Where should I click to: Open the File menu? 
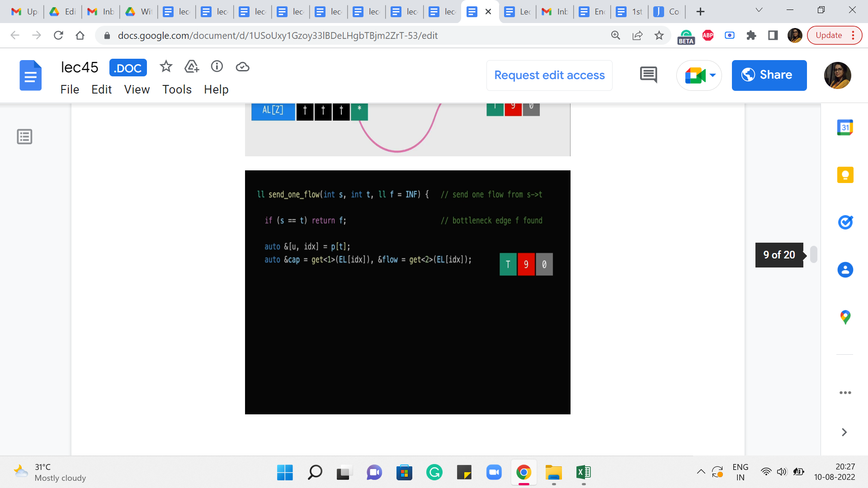tap(70, 89)
